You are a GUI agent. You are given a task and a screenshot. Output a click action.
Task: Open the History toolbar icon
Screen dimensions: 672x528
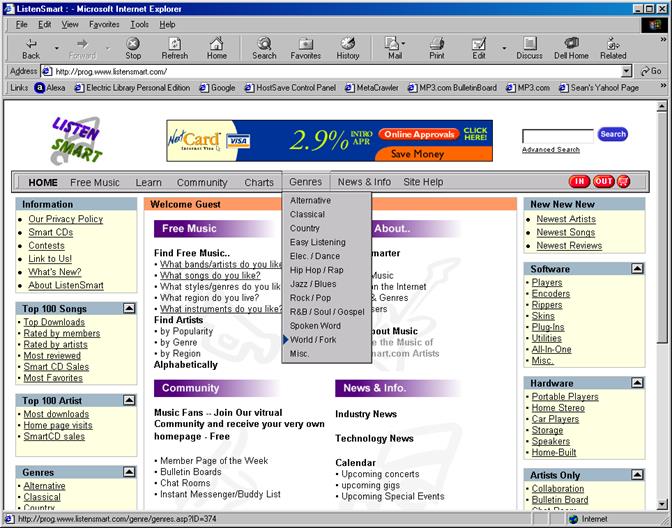pyautogui.click(x=348, y=47)
